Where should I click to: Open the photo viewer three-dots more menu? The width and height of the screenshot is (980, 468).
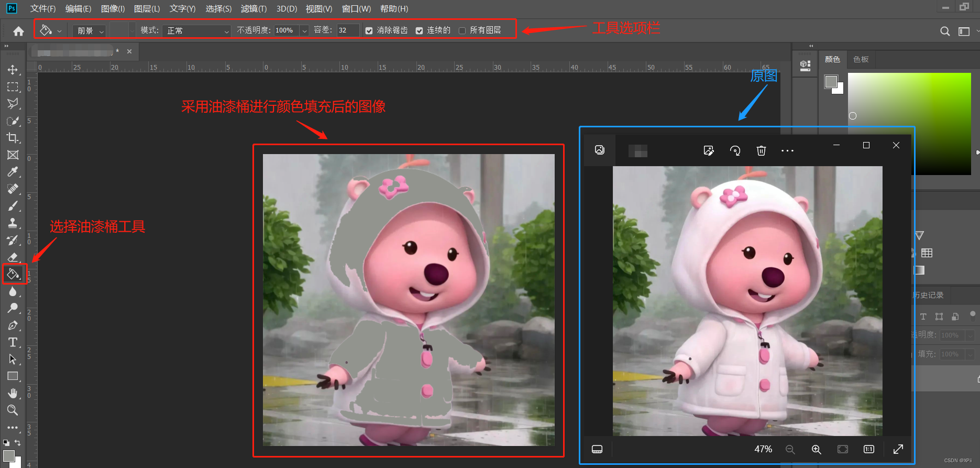click(x=787, y=151)
